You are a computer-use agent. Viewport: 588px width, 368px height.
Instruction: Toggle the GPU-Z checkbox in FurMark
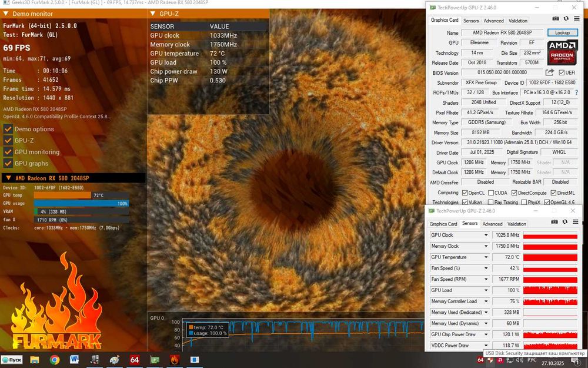pos(8,141)
